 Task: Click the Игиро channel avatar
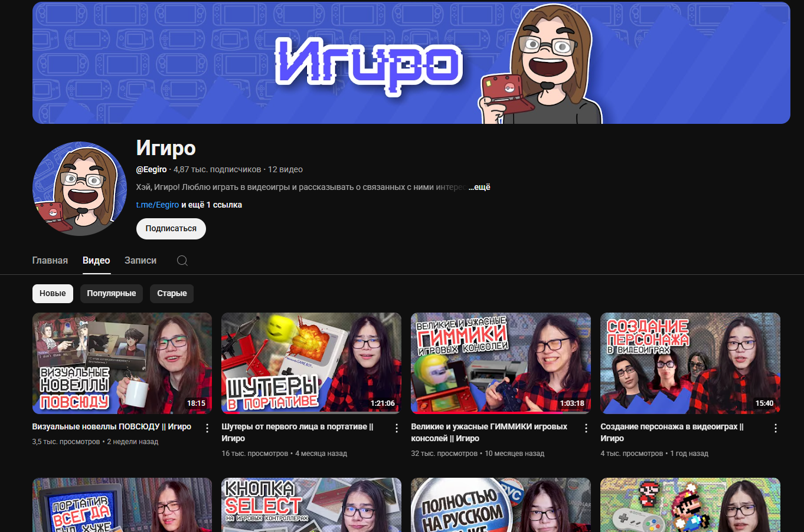tap(80, 189)
